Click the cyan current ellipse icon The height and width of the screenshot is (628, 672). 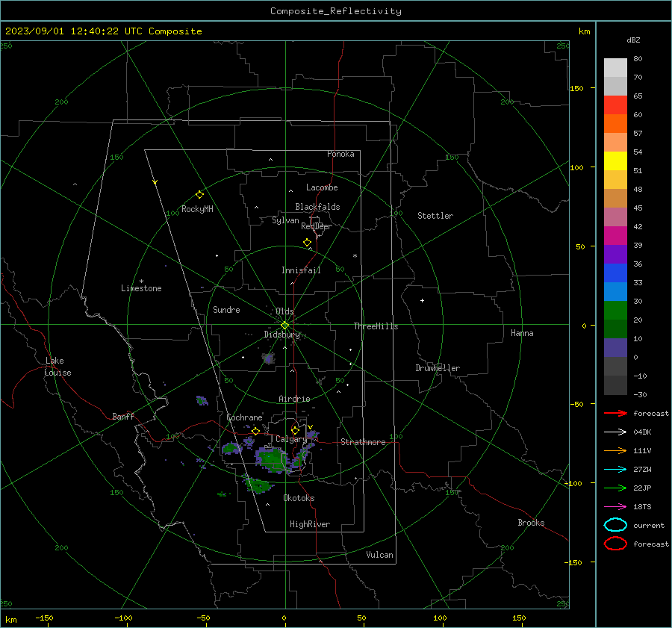pyautogui.click(x=615, y=525)
